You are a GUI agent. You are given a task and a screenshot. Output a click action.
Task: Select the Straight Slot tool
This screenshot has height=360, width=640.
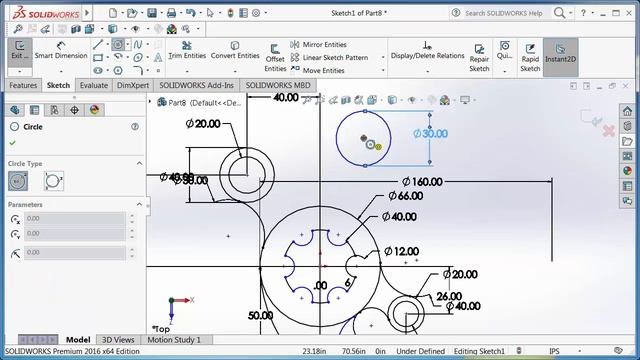pyautogui.click(x=98, y=71)
